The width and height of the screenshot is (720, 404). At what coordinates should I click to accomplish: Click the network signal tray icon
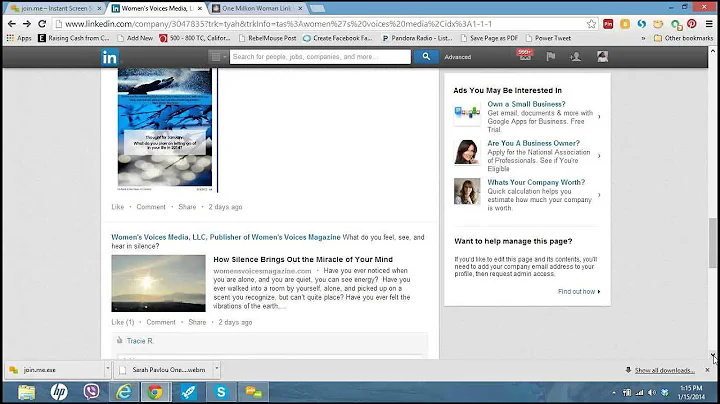tap(640, 393)
